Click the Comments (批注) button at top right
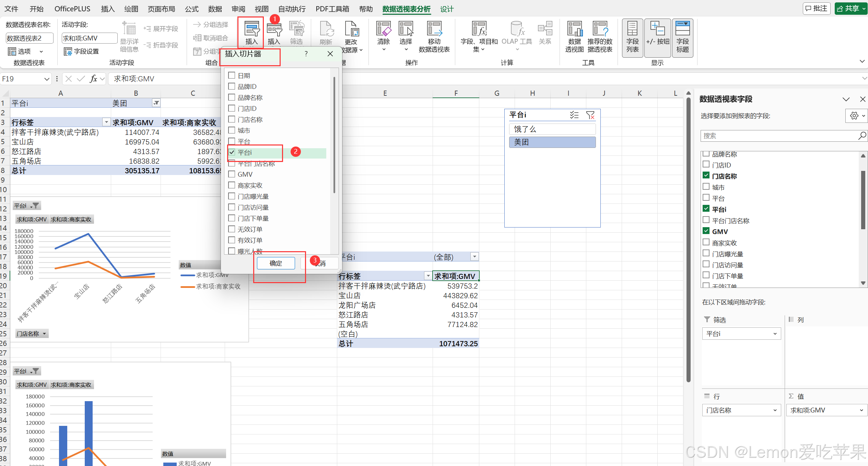The width and height of the screenshot is (868, 466). [x=816, y=8]
